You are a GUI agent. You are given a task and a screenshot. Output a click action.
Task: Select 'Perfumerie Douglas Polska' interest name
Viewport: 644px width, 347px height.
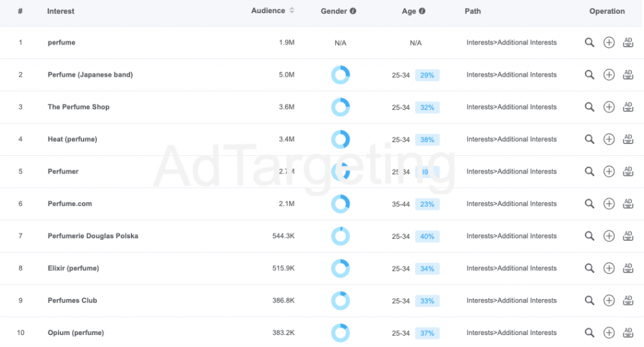[x=93, y=236]
